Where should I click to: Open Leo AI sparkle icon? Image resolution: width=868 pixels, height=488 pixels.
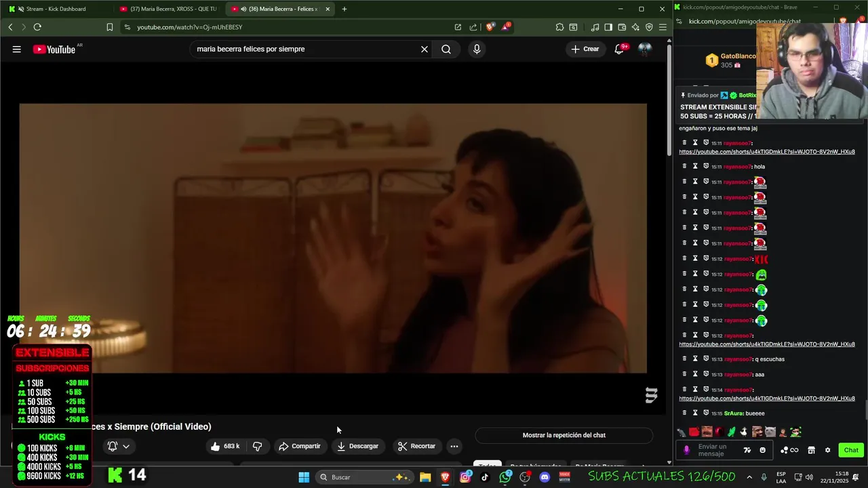635,27
